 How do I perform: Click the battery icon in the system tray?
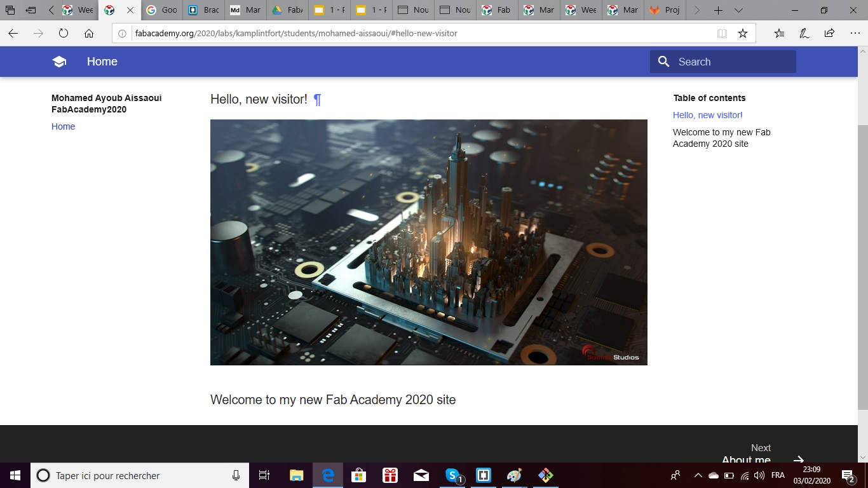point(729,475)
